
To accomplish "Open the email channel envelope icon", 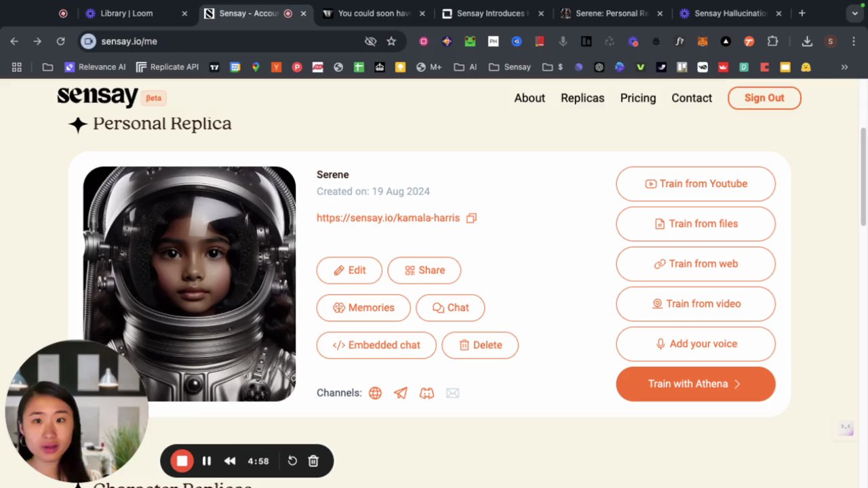I will (452, 393).
